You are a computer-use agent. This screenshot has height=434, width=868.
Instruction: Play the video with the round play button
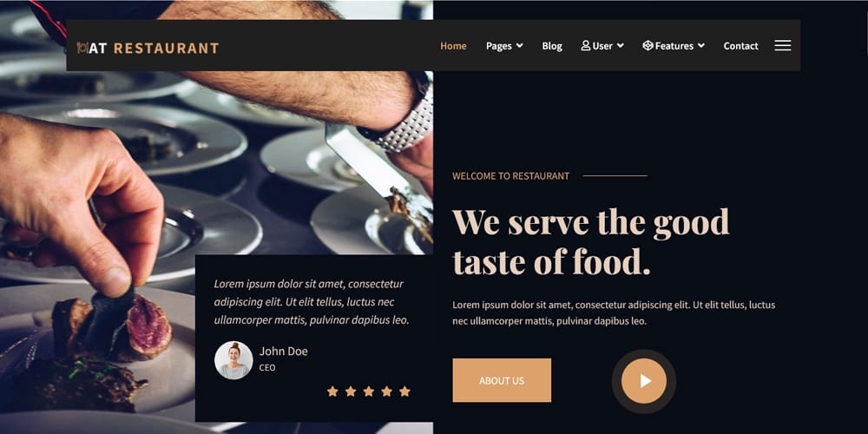(643, 381)
